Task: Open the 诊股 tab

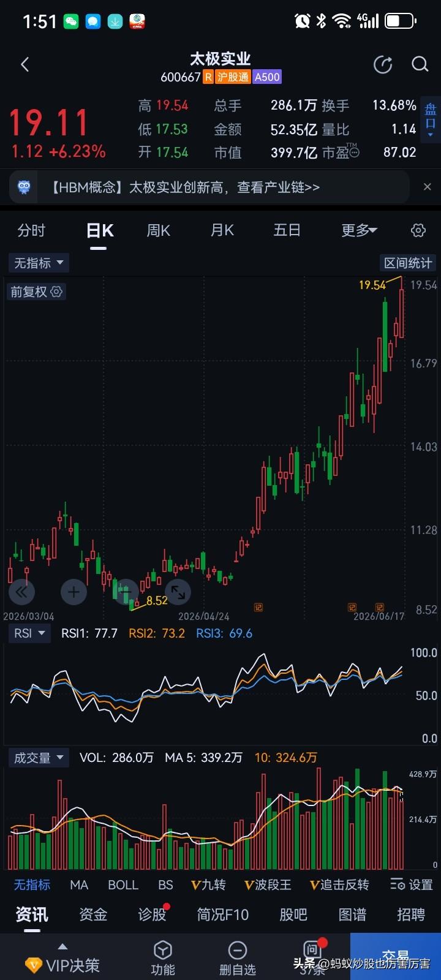Action: tap(152, 914)
